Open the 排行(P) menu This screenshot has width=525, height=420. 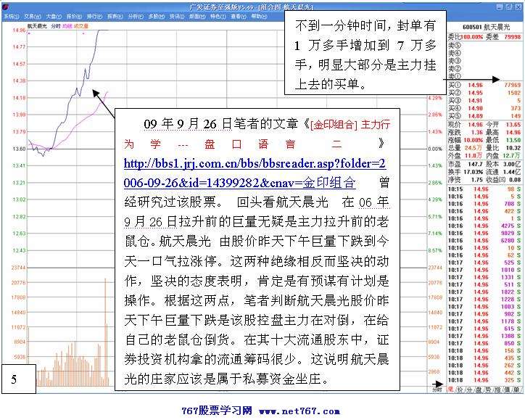coord(94,16)
